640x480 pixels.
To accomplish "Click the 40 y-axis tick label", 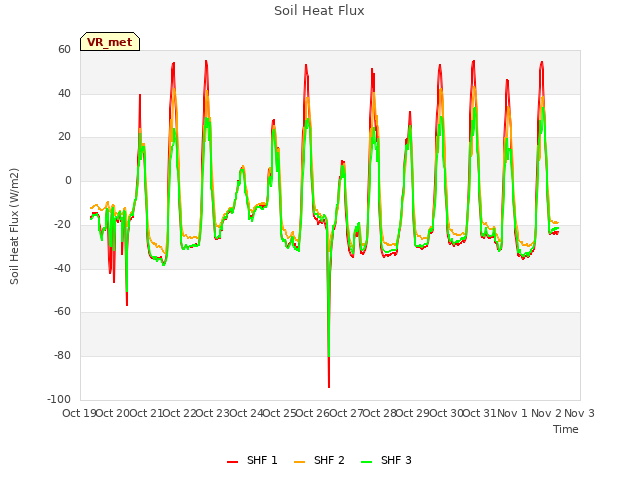I will pyautogui.click(x=64, y=93).
